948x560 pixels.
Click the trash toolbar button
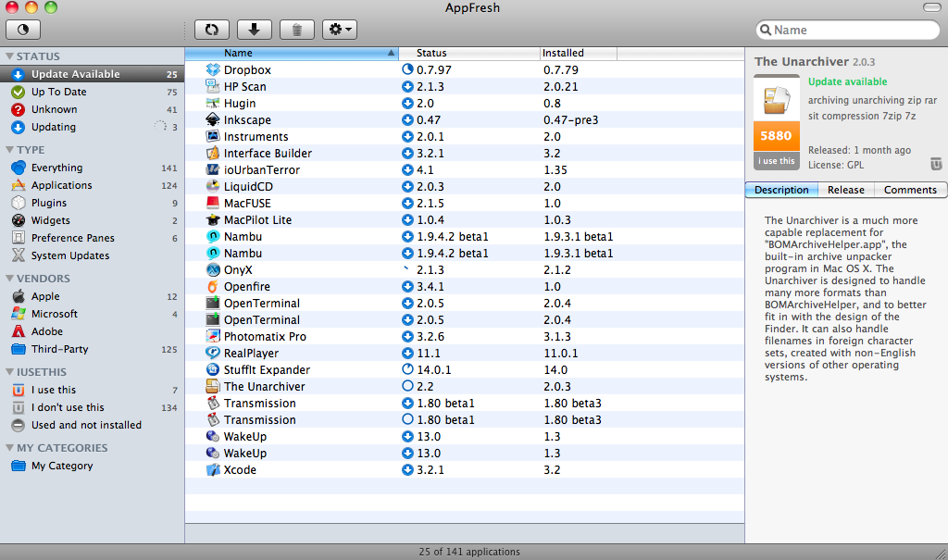[297, 30]
